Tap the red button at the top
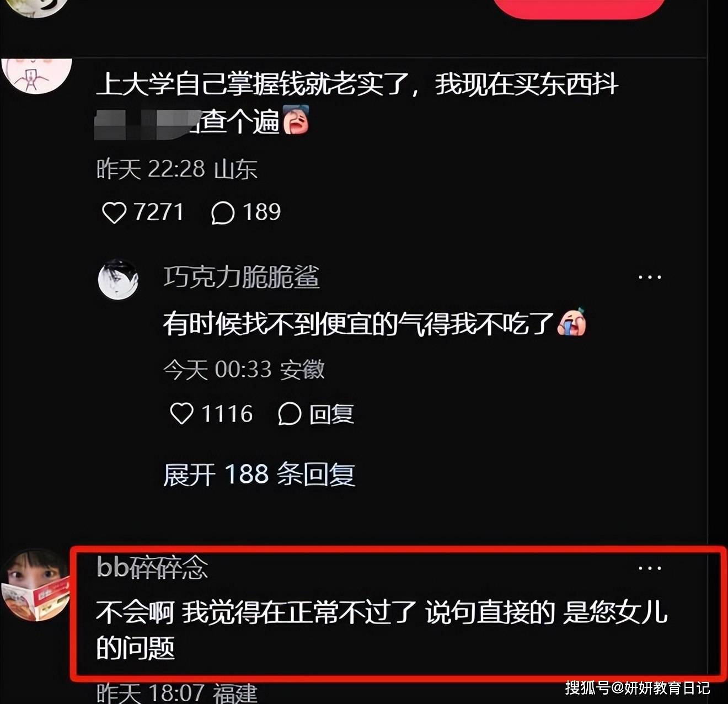This screenshot has width=728, height=704. click(x=579, y=8)
